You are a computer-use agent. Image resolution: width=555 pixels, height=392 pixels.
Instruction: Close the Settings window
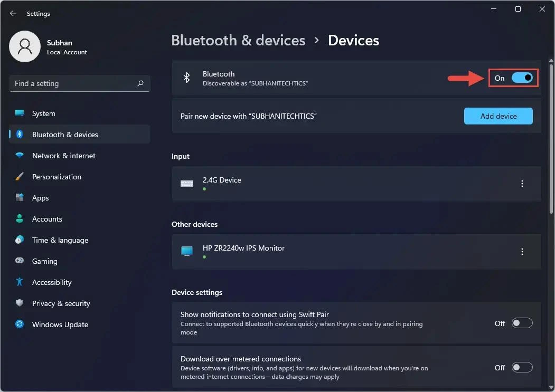tap(542, 9)
